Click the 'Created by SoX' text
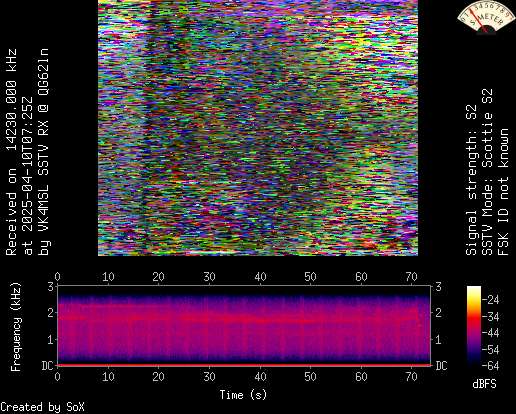 (x=42, y=407)
